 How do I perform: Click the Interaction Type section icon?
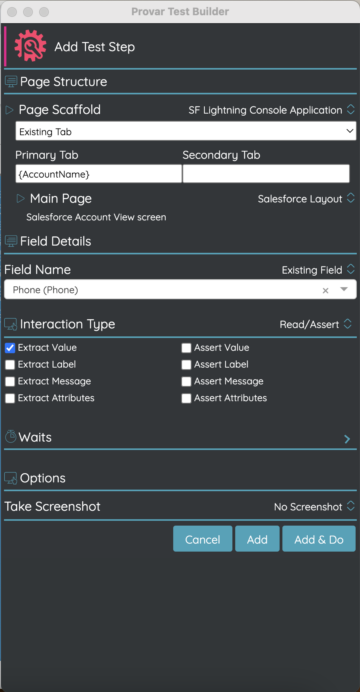click(x=11, y=324)
